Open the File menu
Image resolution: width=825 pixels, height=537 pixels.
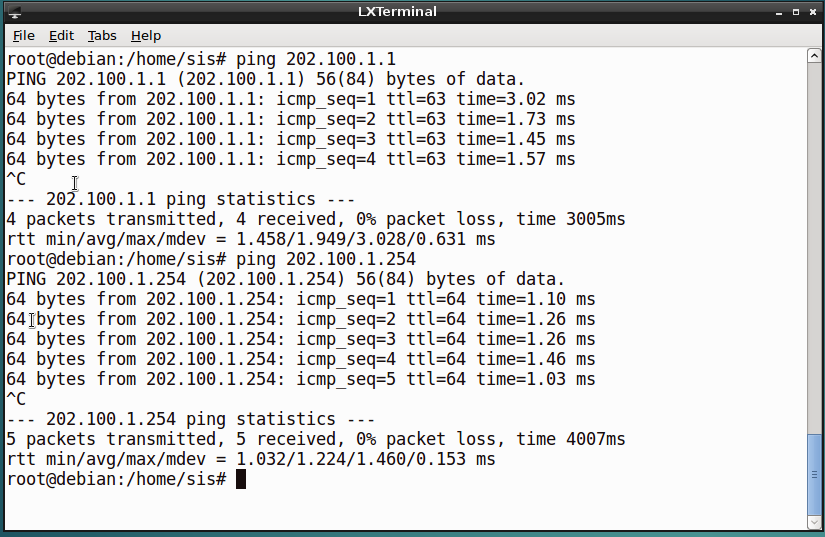[24, 36]
